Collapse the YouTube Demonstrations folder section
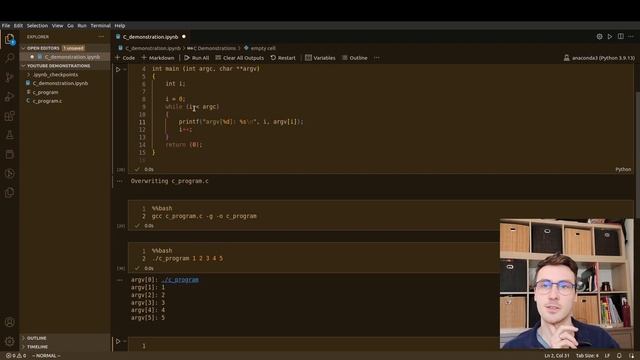The image size is (640, 360). [x=23, y=66]
